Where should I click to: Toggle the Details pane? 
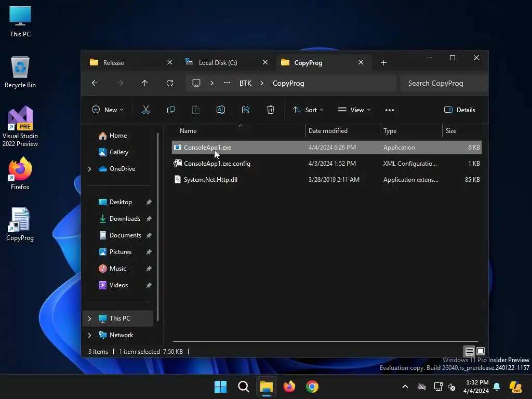(460, 110)
